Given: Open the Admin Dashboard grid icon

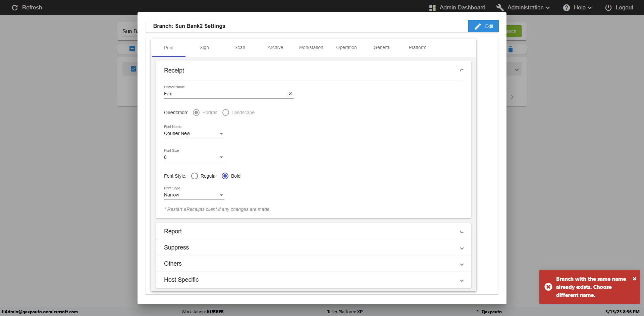Looking at the screenshot, I should pos(432,8).
